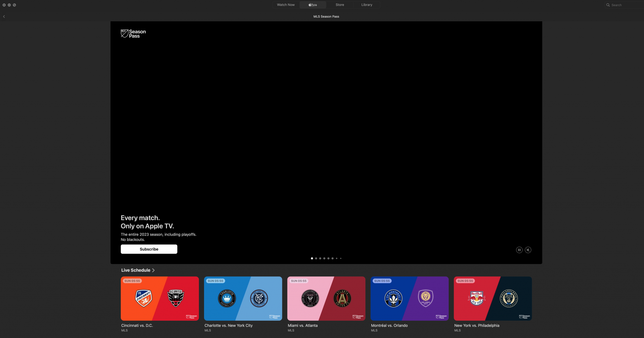
Task: Click the MLS Season Pass logo
Action: tap(133, 34)
